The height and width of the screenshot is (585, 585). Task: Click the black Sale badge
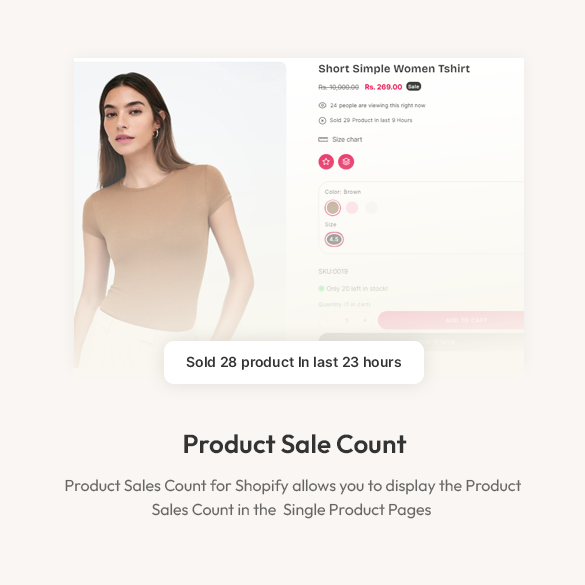point(413,87)
